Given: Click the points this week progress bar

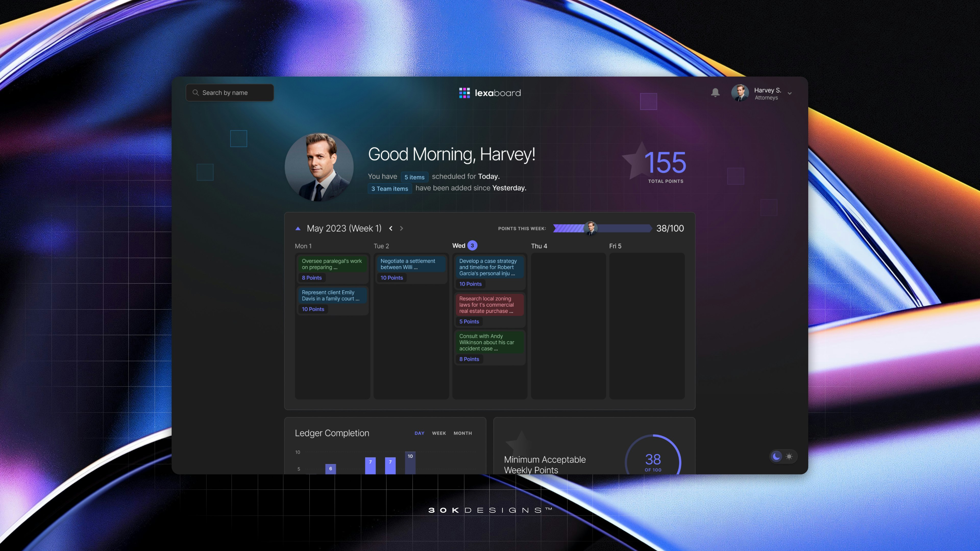Looking at the screenshot, I should click(603, 228).
